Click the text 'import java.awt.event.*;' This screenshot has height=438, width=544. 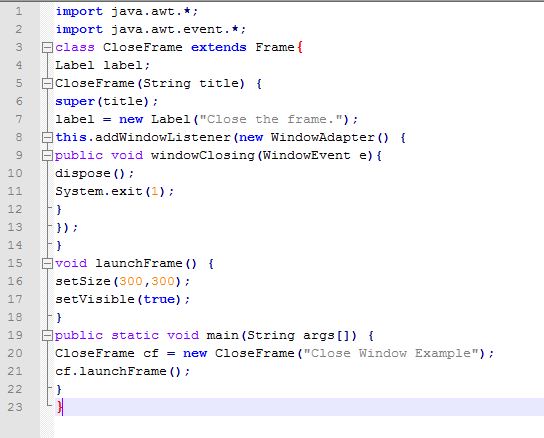(x=151, y=30)
